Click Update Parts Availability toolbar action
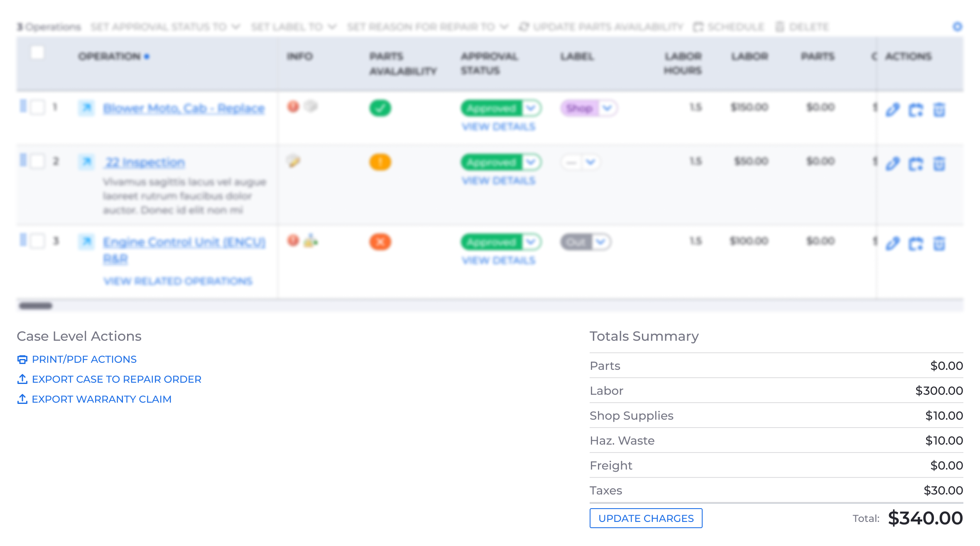Viewport: 980px width, 546px height. click(601, 27)
